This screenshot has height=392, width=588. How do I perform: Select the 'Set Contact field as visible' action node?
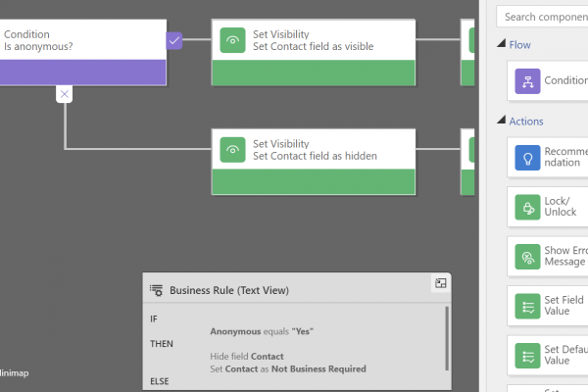click(314, 53)
